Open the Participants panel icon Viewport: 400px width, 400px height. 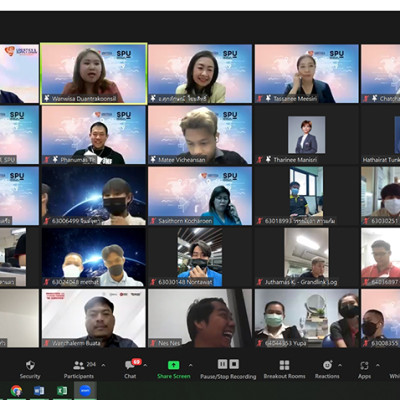click(x=79, y=365)
